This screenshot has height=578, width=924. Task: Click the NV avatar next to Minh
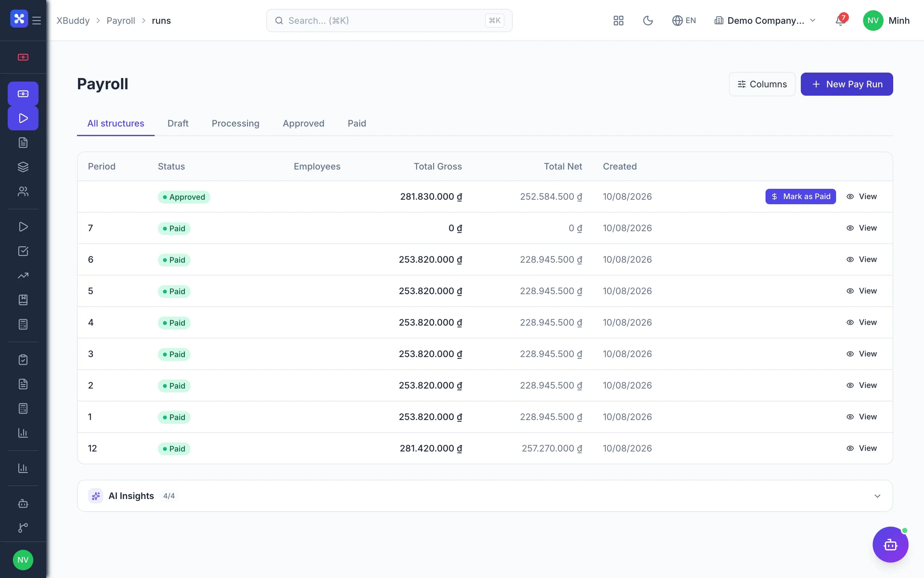click(x=873, y=21)
